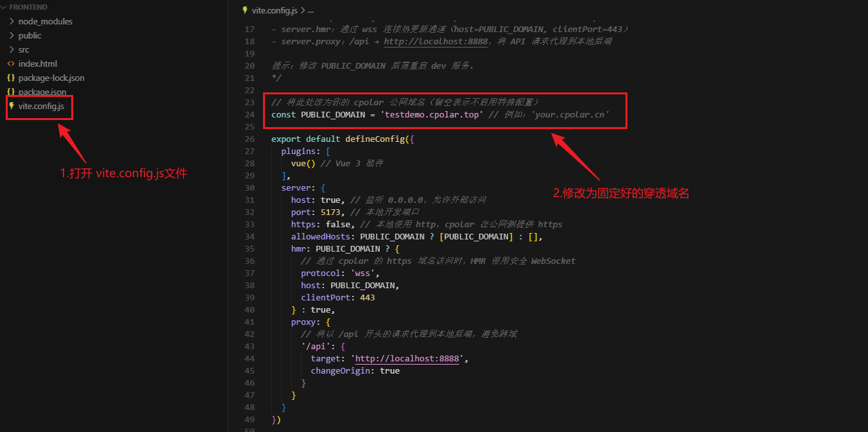Image resolution: width=868 pixels, height=432 pixels.
Task: Collapse the FRONTEND explorer section
Action: (x=4, y=7)
